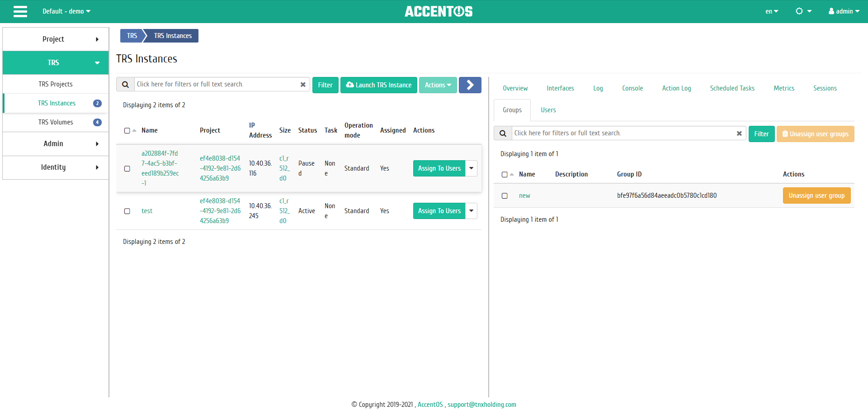868x410 pixels.
Task: Check the 'new' group row checkbox
Action: [505, 195]
